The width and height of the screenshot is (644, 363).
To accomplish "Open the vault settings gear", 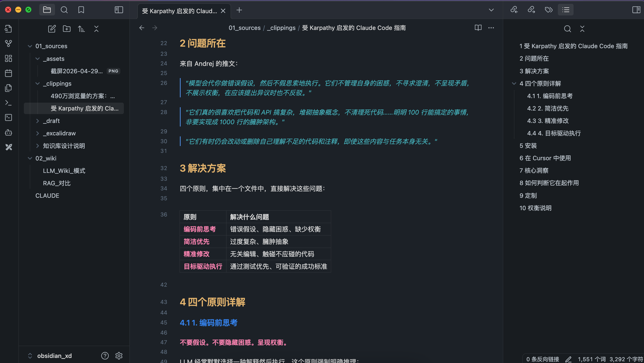I will point(119,356).
